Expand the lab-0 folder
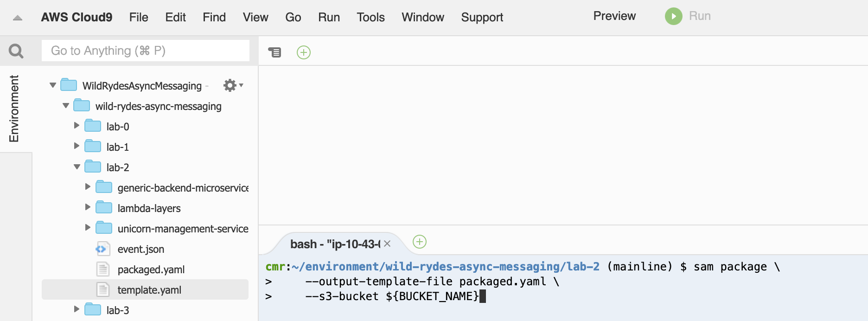This screenshot has height=321, width=868. click(x=77, y=126)
